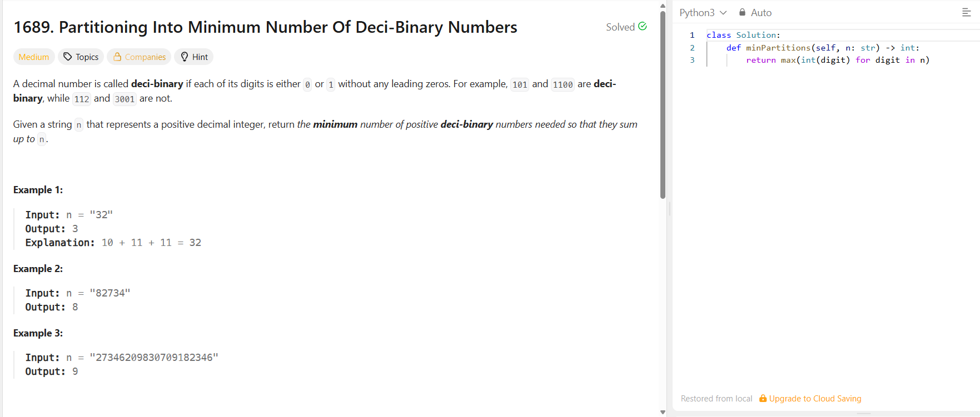This screenshot has height=417, width=980.
Task: Click the lock icon beside Auto
Action: pyautogui.click(x=742, y=12)
